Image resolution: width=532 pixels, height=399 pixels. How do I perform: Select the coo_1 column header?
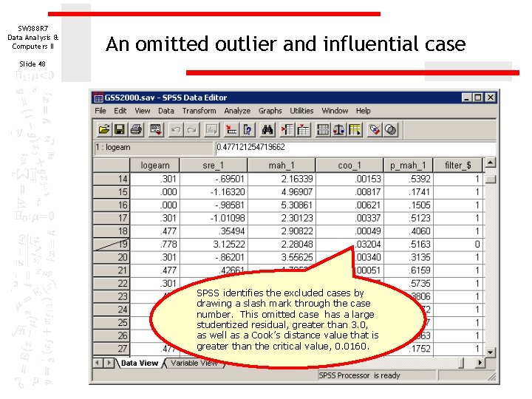coord(349,166)
